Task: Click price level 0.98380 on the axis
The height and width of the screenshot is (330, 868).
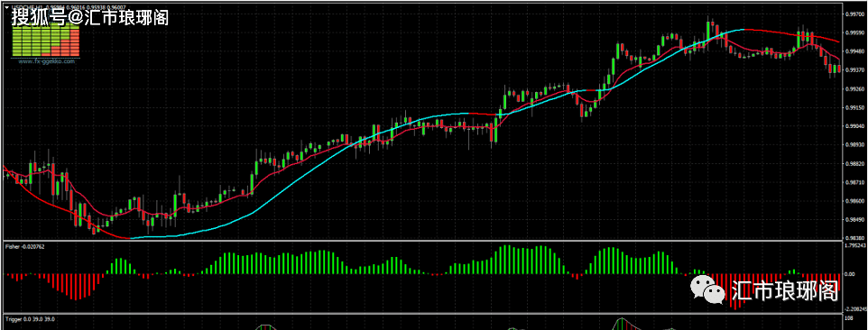Action: [x=854, y=238]
